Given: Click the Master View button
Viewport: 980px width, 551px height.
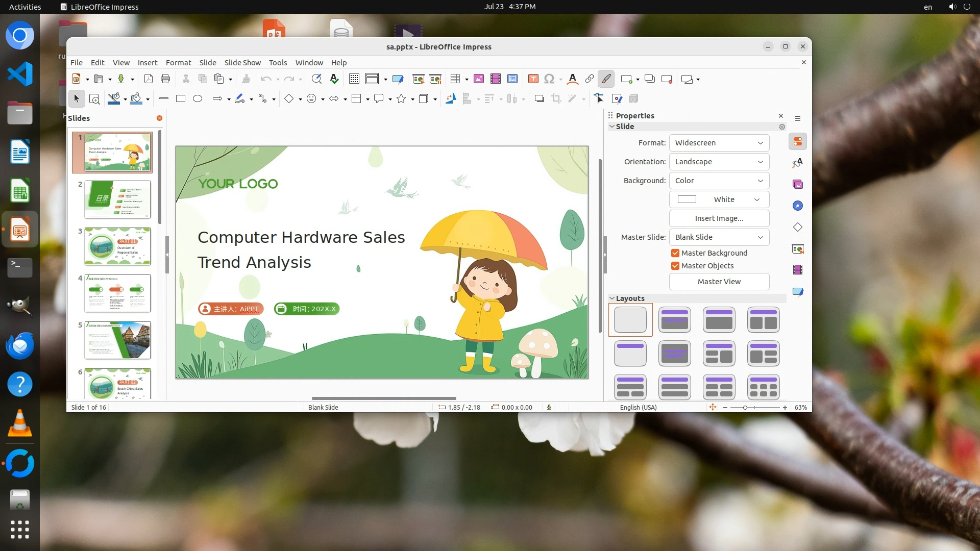Looking at the screenshot, I should click(719, 282).
